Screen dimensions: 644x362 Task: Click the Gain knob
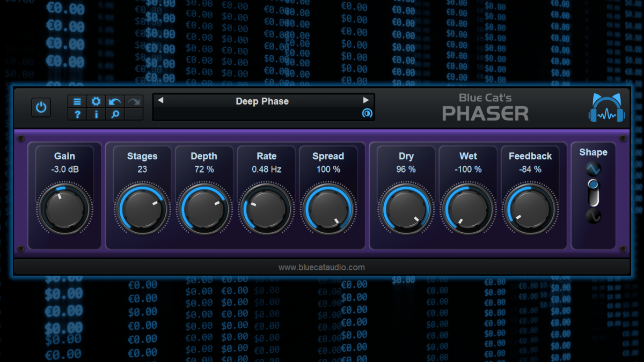pos(64,209)
